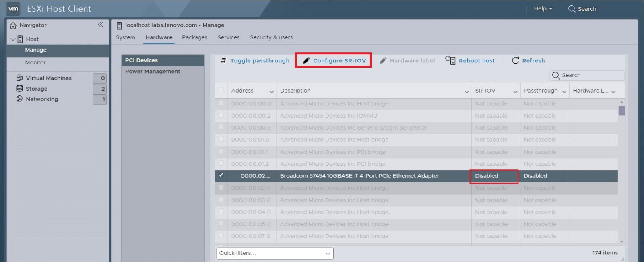
Task: Open Virtual Machines via its sidebar icon
Action: coord(19,78)
